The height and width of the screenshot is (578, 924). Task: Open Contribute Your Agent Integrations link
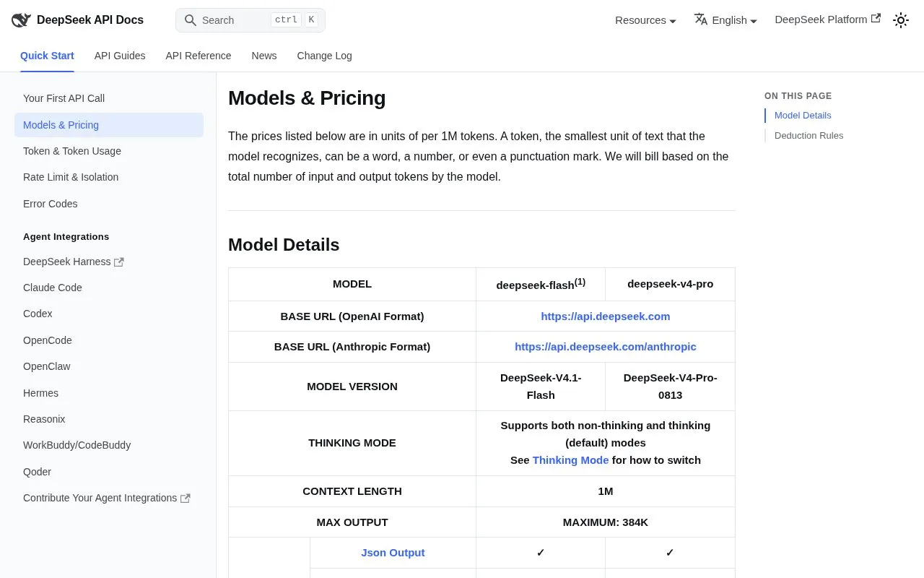tap(109, 498)
